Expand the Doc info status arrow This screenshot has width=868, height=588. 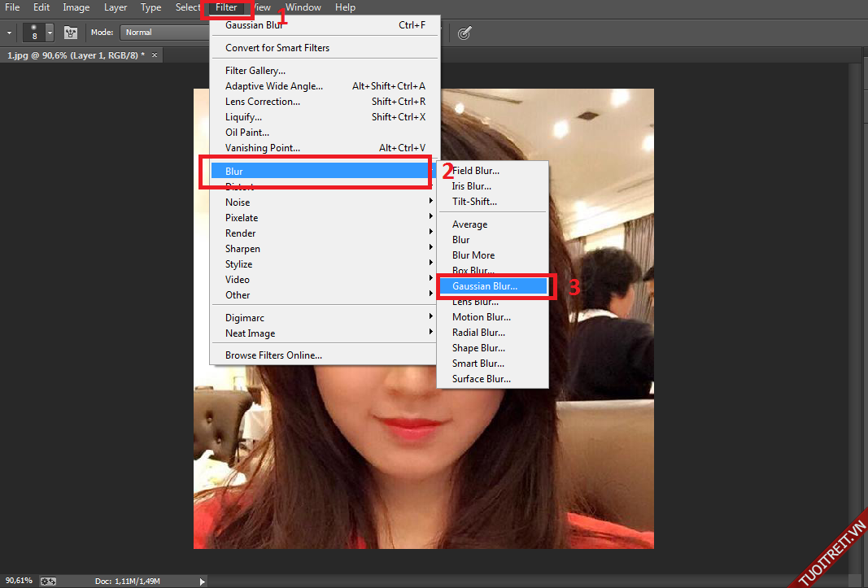click(203, 581)
